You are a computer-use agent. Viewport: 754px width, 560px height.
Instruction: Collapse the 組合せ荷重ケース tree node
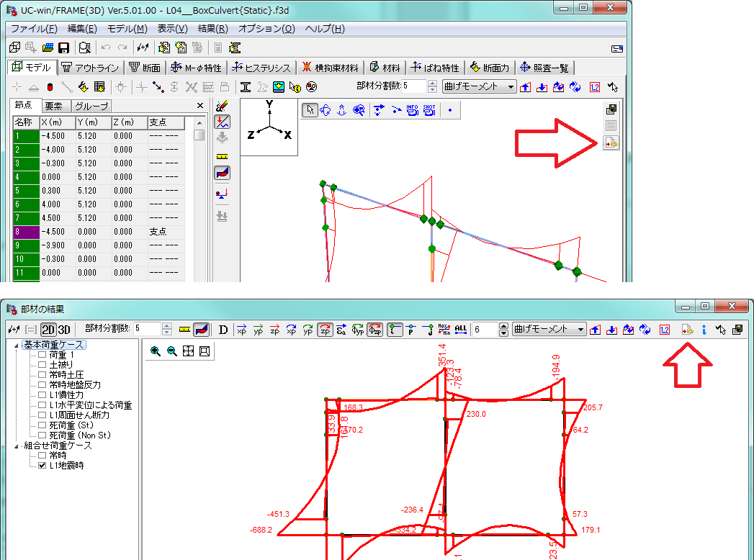tap(17, 446)
